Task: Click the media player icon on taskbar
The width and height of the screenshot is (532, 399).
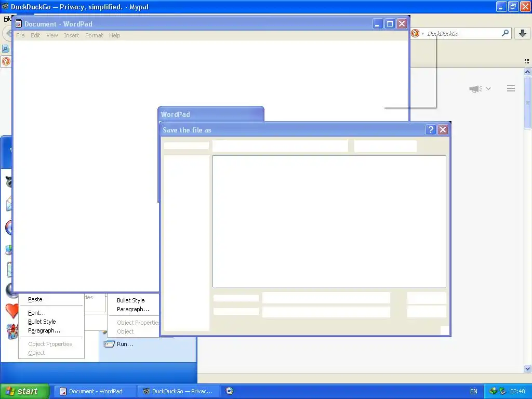Action: [x=229, y=391]
